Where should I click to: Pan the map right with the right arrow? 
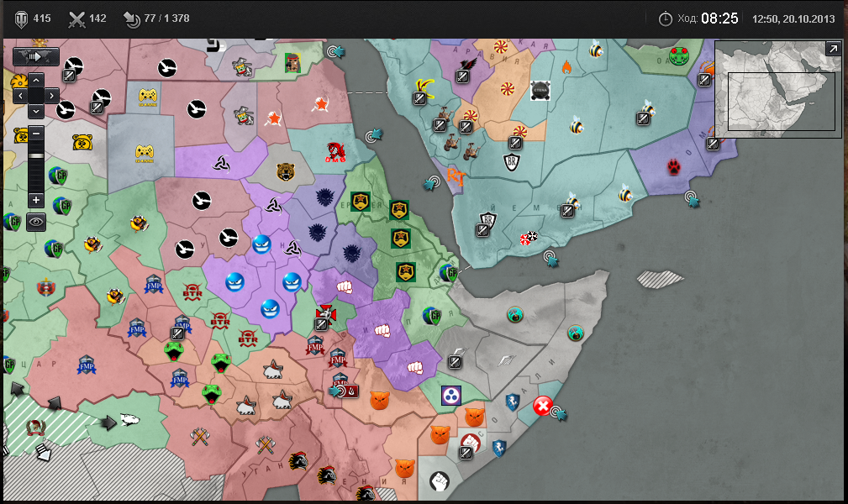[51, 97]
